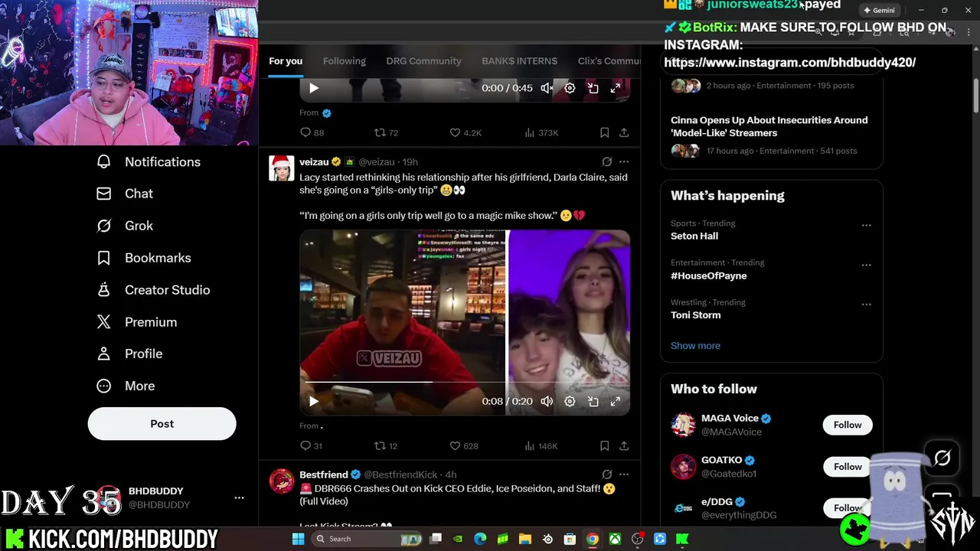This screenshot has width=980, height=551.
Task: Switch to the BANK$ INTERN$ tab
Action: tap(519, 60)
